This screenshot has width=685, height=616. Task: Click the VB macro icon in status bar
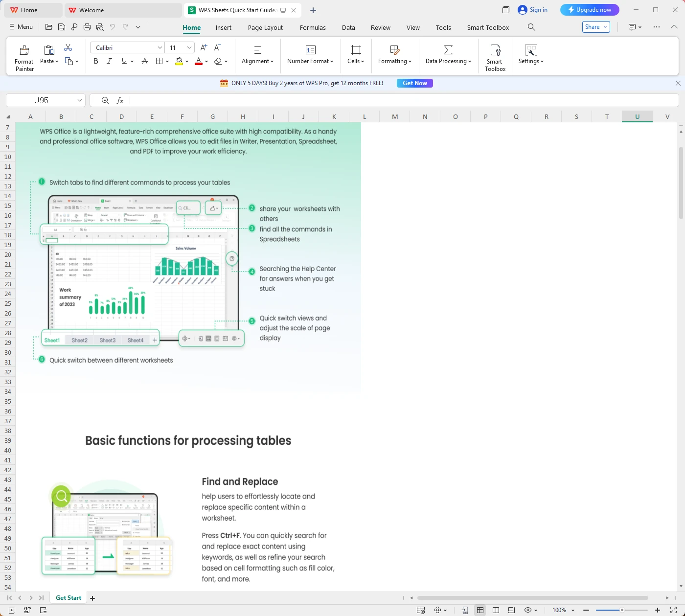click(x=27, y=610)
